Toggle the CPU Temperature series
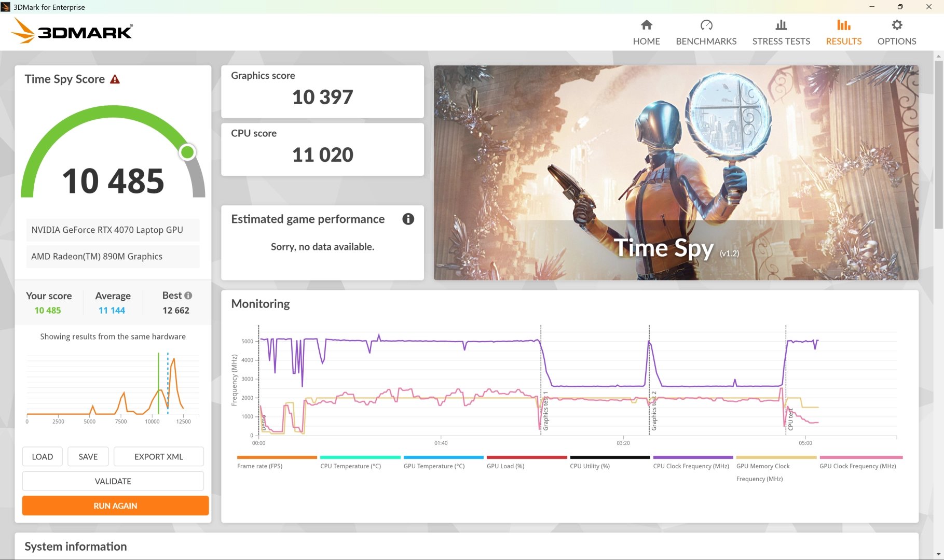The width and height of the screenshot is (944, 560). click(x=360, y=457)
